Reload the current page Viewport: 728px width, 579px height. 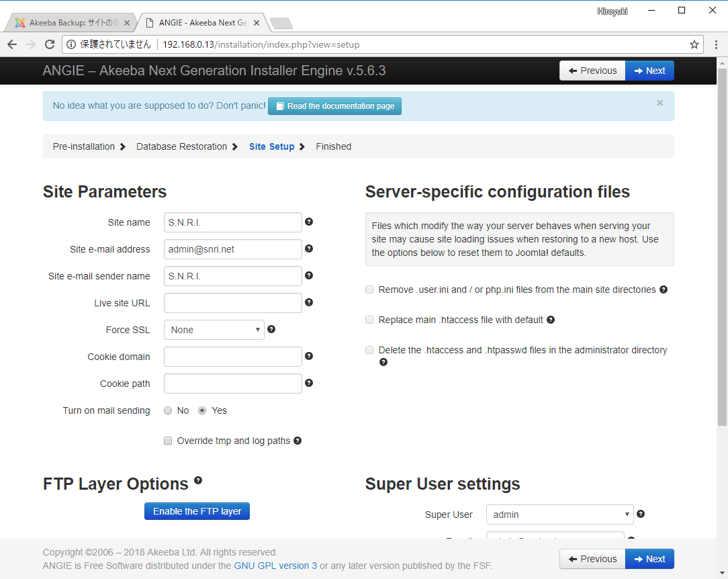[x=50, y=44]
